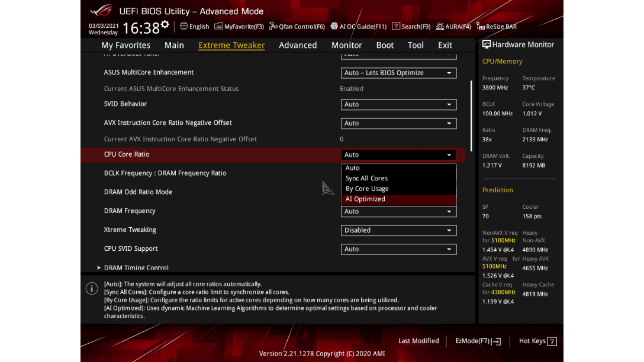Select BCLK Frequency : DRAM Frequency Ratio label

click(x=165, y=173)
